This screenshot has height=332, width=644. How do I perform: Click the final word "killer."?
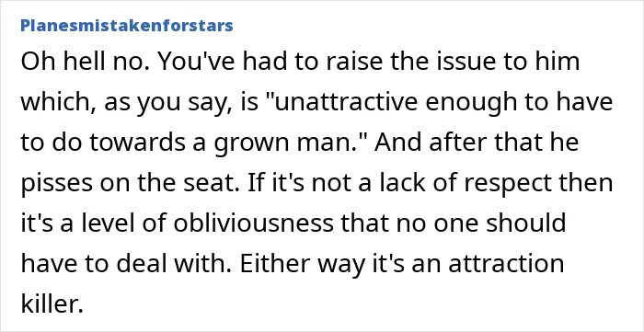pyautogui.click(x=52, y=303)
